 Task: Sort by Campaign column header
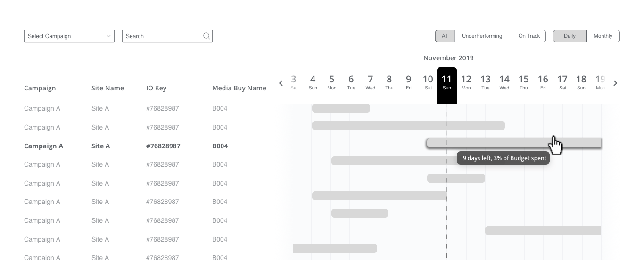click(x=40, y=88)
